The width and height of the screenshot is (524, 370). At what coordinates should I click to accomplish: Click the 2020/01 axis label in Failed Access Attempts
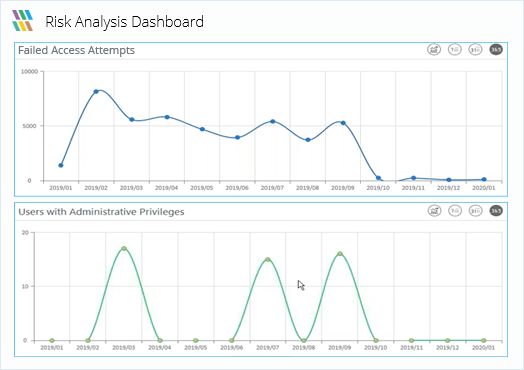click(x=484, y=188)
